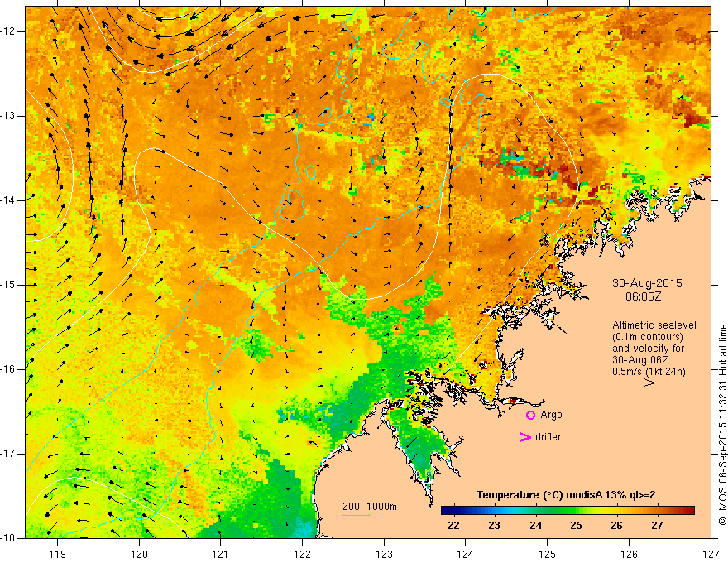Click the longitude axis label '121'
The width and height of the screenshot is (728, 563).
(x=221, y=554)
